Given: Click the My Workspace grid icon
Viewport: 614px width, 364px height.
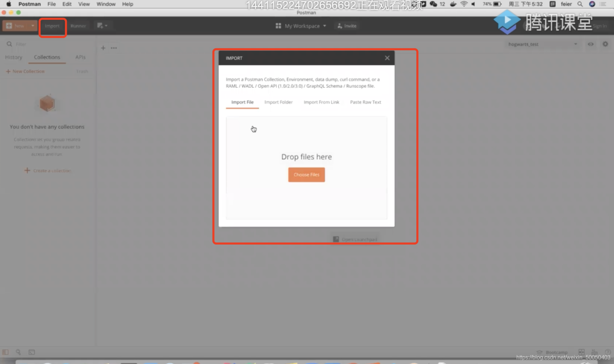Looking at the screenshot, I should click(x=278, y=26).
